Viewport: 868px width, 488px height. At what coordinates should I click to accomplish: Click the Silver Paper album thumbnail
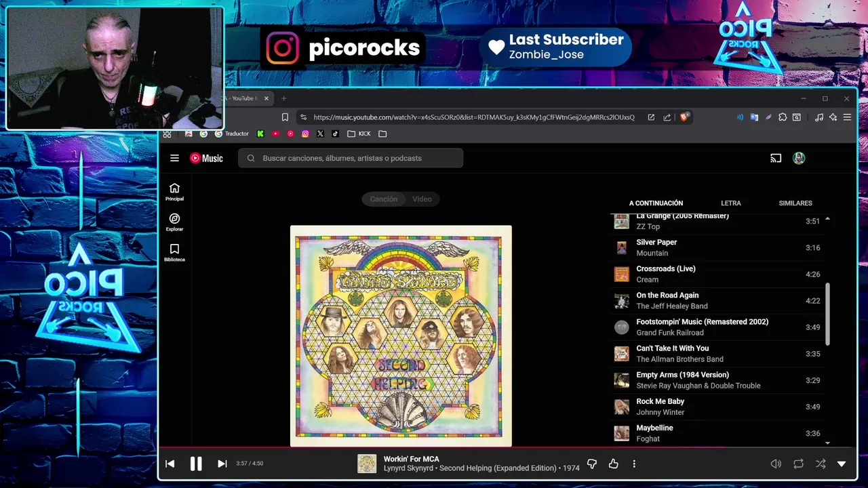point(621,247)
